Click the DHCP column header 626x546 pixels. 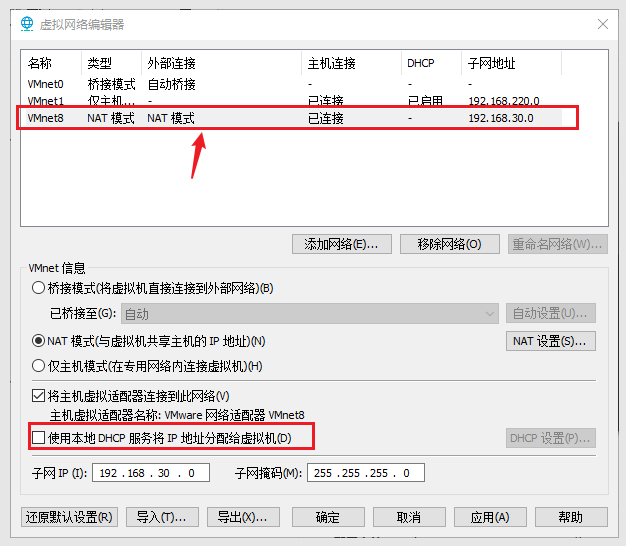432,63
